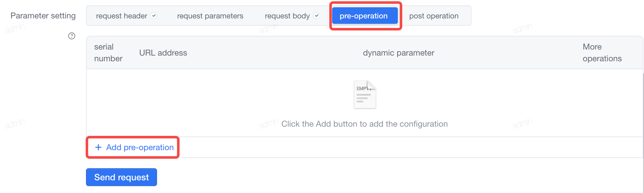Open the post operation tab
644x193 pixels.
(434, 16)
